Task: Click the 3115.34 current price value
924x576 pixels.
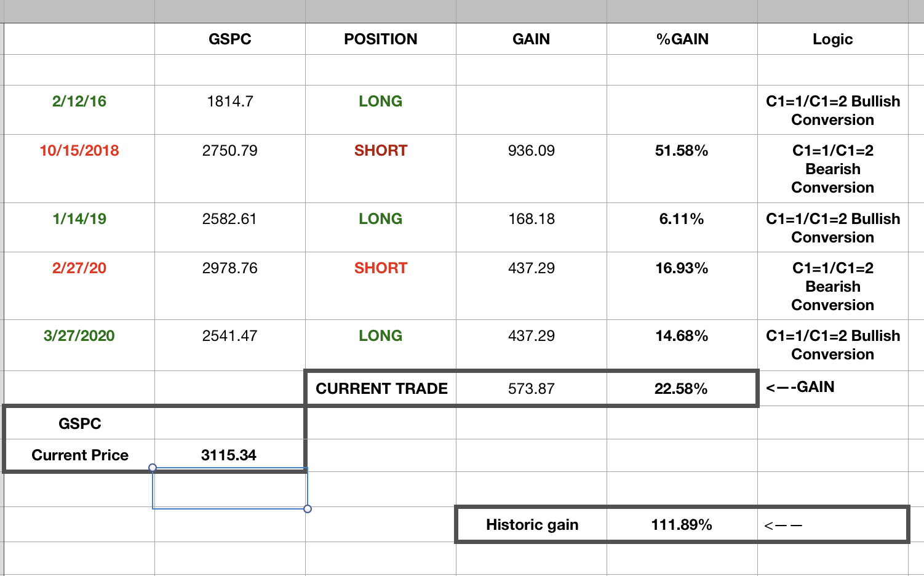Action: (x=229, y=455)
